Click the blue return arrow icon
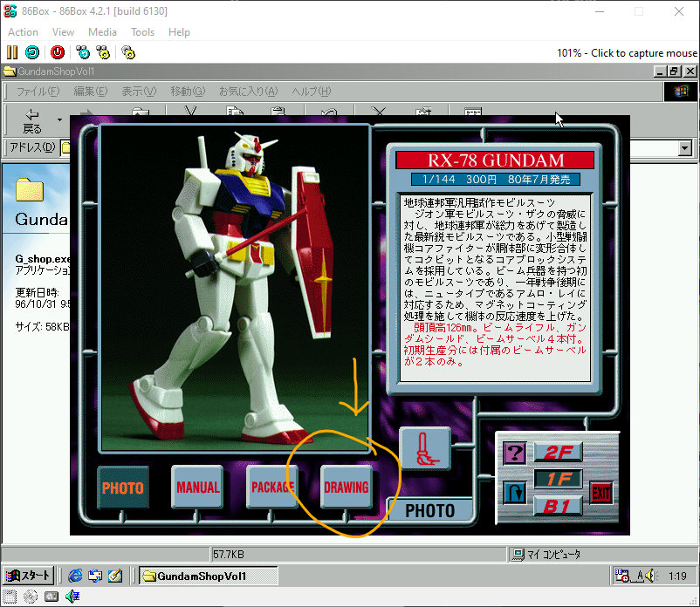This screenshot has height=607, width=700. 514,493
